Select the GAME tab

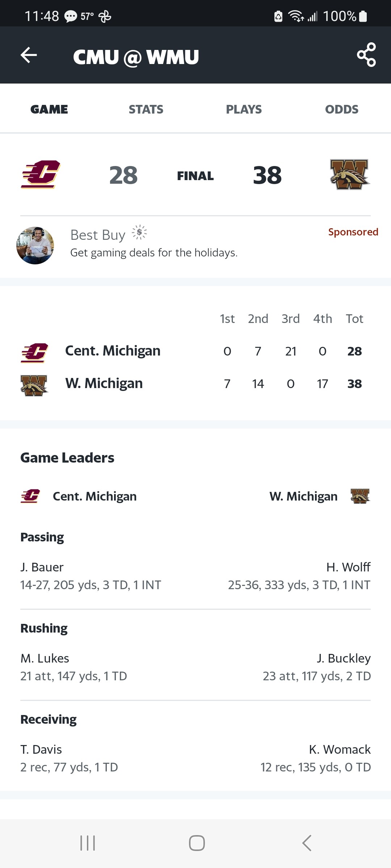(x=49, y=109)
